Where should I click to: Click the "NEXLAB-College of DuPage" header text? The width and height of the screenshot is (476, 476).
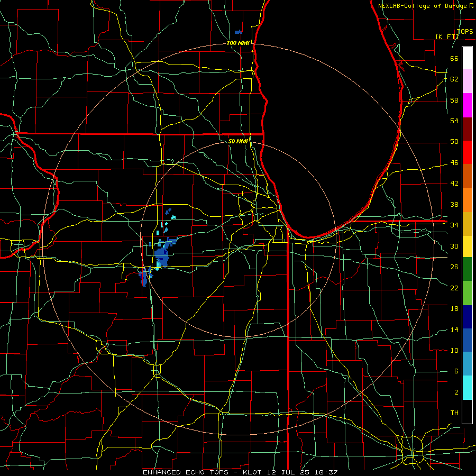point(423,6)
